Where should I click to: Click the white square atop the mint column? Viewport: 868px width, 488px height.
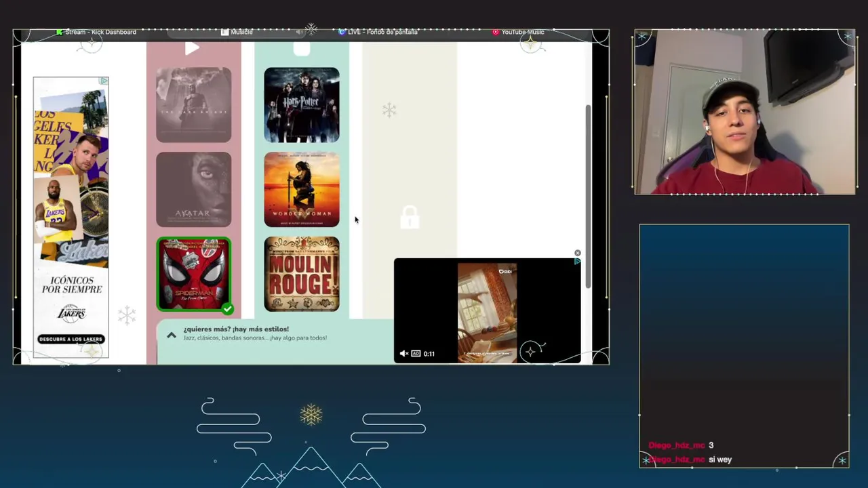point(302,48)
